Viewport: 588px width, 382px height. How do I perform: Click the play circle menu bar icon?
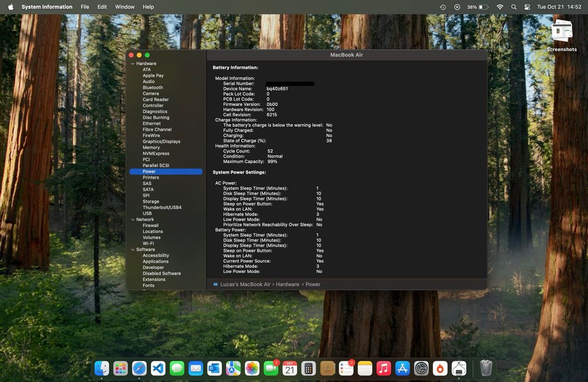457,6
